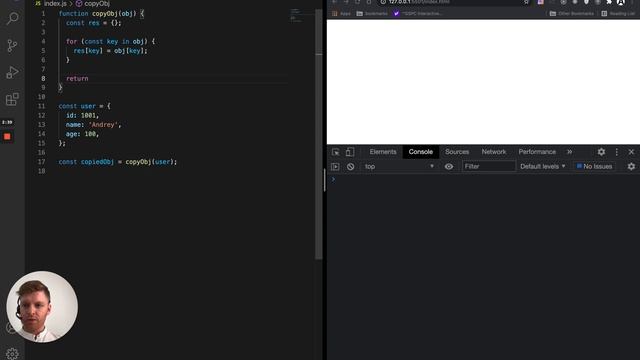The image size is (640, 360).
Task: Click the inspect element picker icon
Action: click(336, 152)
